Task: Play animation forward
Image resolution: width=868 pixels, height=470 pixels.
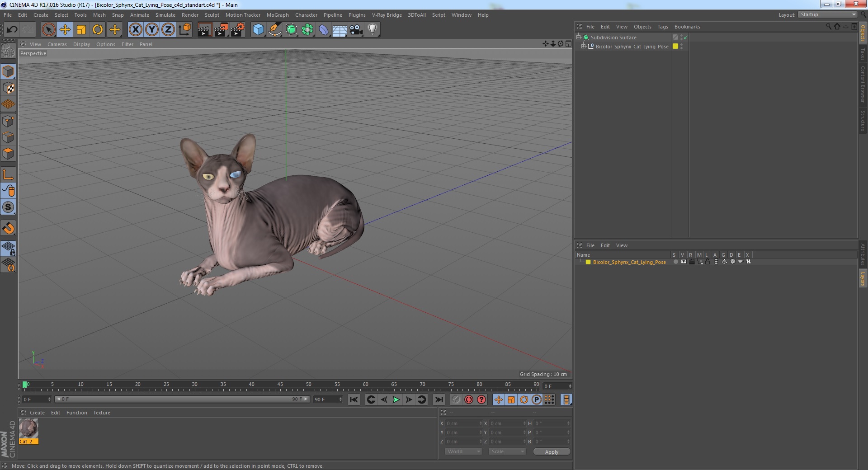Action: (x=396, y=399)
